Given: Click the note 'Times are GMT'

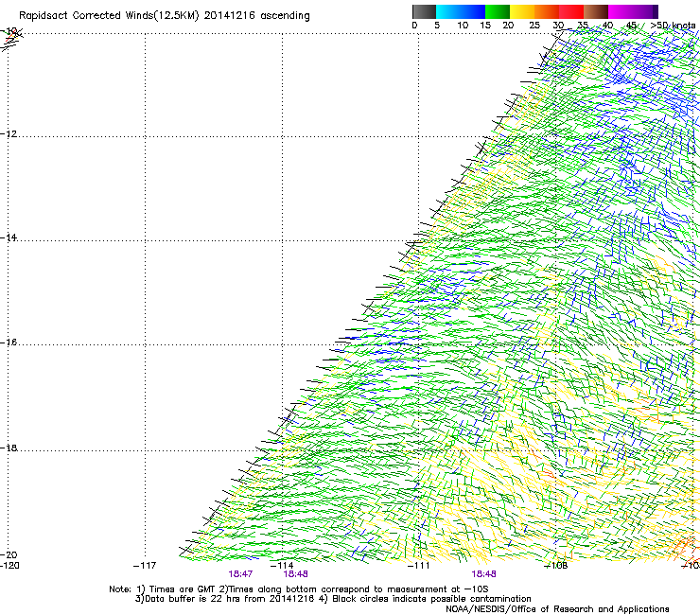Looking at the screenshot, I should (182, 589).
